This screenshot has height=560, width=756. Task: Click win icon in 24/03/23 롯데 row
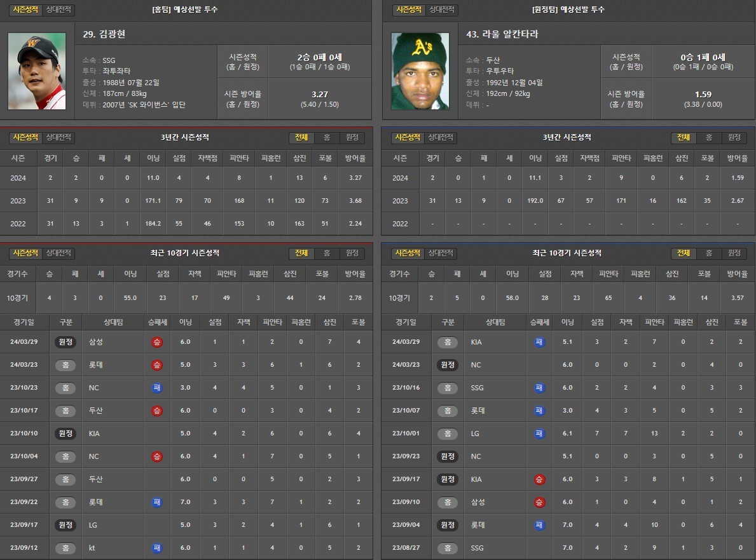click(x=156, y=365)
